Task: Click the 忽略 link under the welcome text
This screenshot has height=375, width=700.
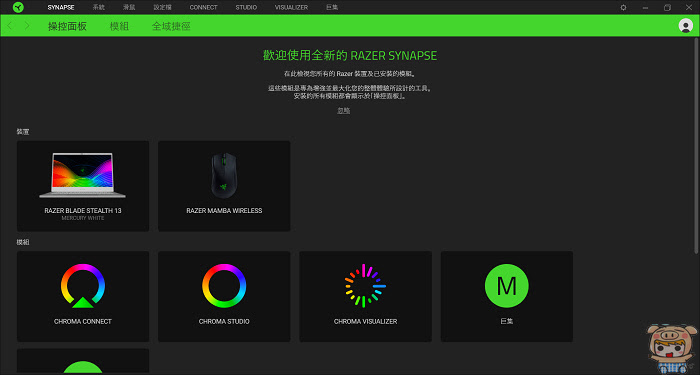Action: pyautogui.click(x=344, y=111)
